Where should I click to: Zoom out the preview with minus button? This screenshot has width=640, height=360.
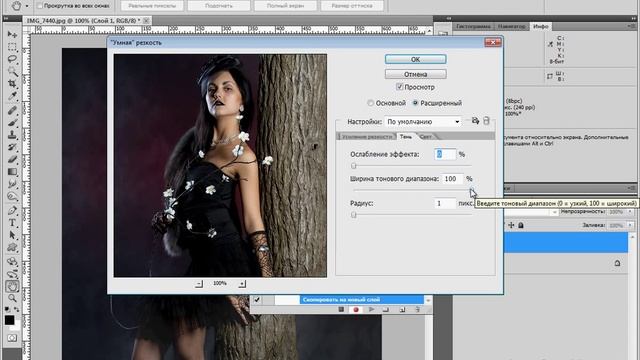(x=199, y=284)
